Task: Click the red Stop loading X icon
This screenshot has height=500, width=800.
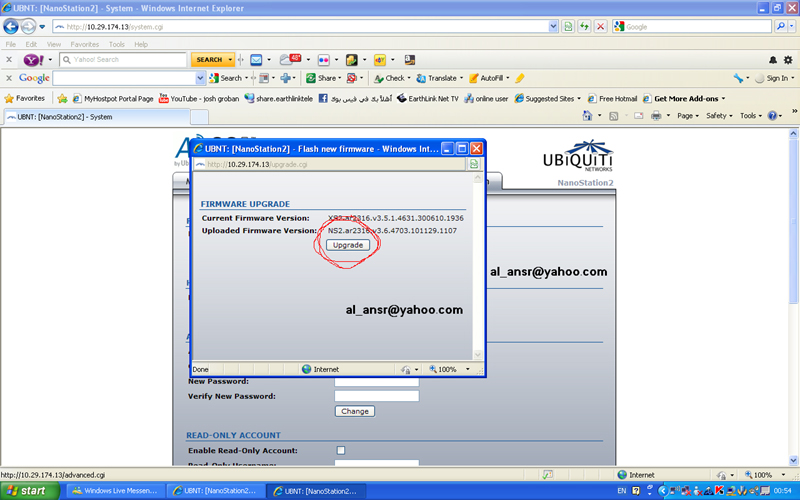Action: click(601, 27)
